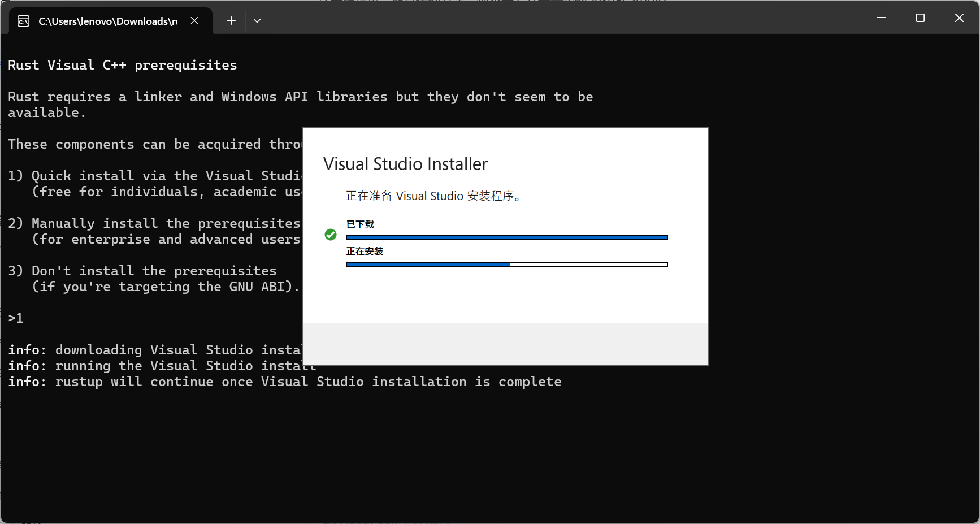Viewport: 980px width, 524px height.
Task: Click the "free for individuals" line
Action: coord(167,192)
